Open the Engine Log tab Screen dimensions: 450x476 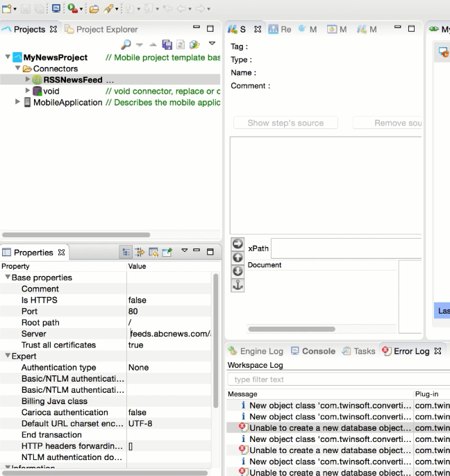click(256, 351)
